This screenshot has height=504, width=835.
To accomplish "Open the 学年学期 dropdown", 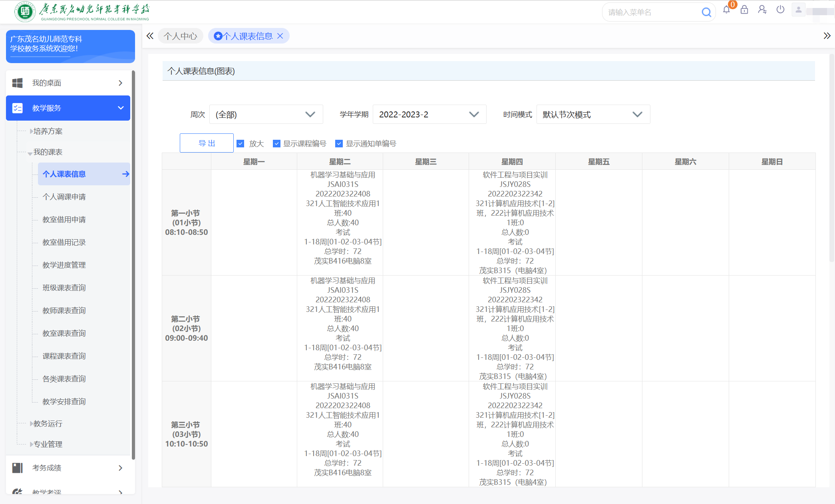I will [x=429, y=115].
